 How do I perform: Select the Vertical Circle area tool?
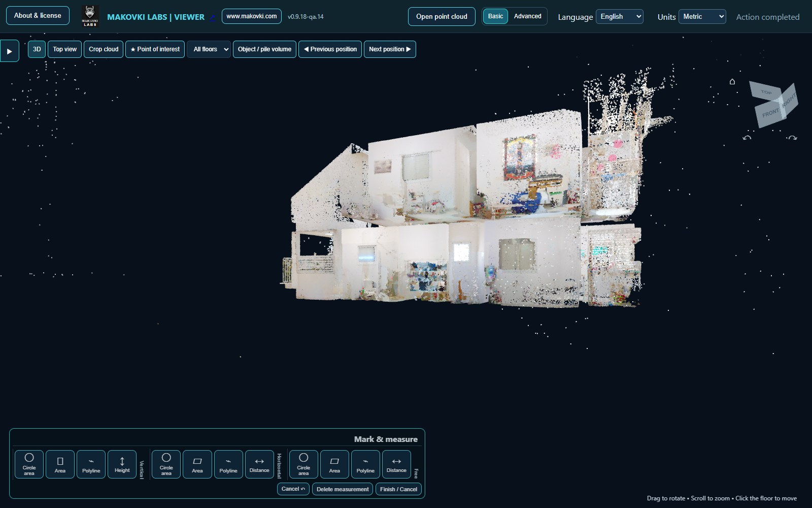pos(29,464)
